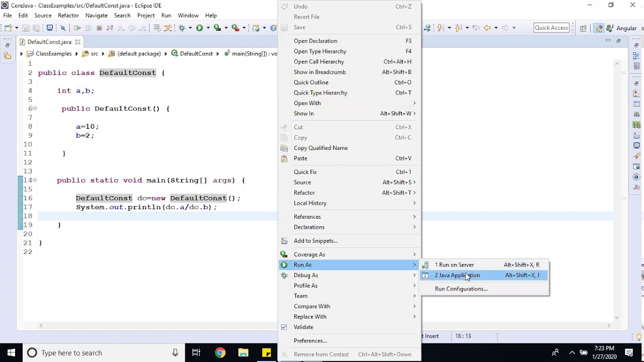Click the Resume debug icon
Screen dimensions: 644x362
77,28
